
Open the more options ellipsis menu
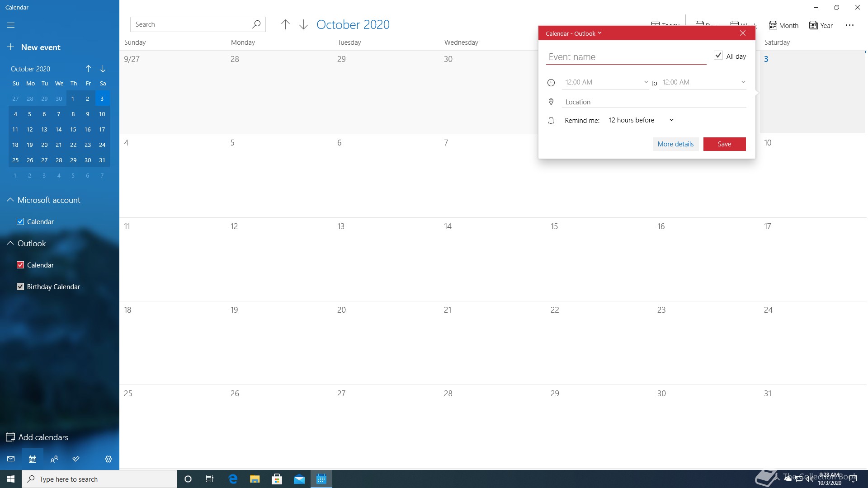[849, 25]
